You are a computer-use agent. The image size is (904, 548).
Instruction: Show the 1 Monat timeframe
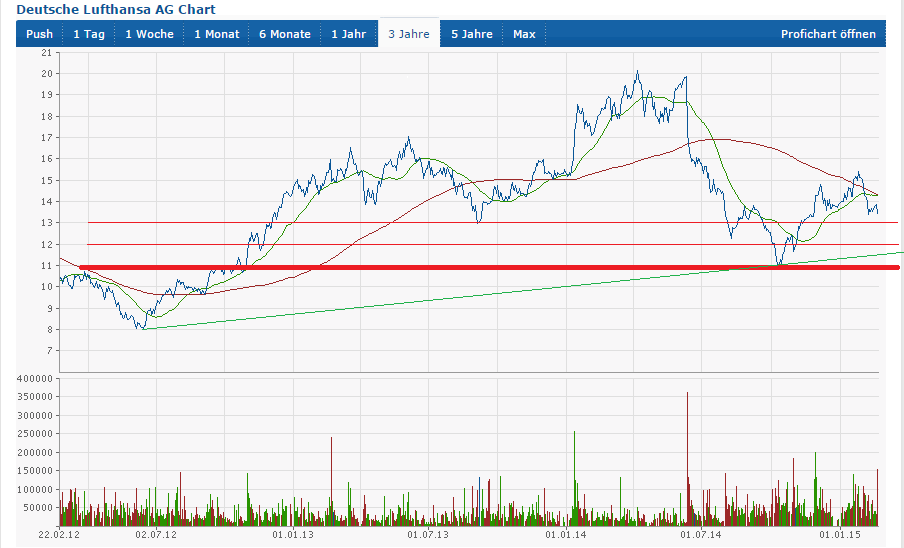pyautogui.click(x=216, y=34)
